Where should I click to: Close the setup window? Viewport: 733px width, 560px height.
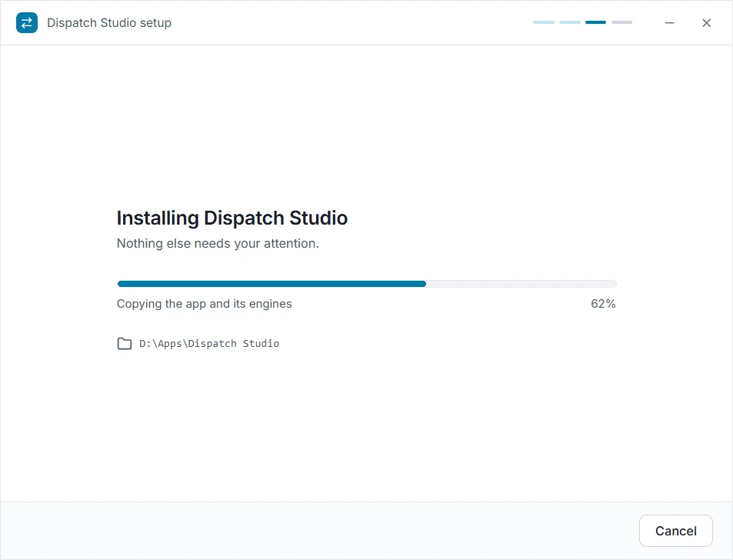pos(706,23)
